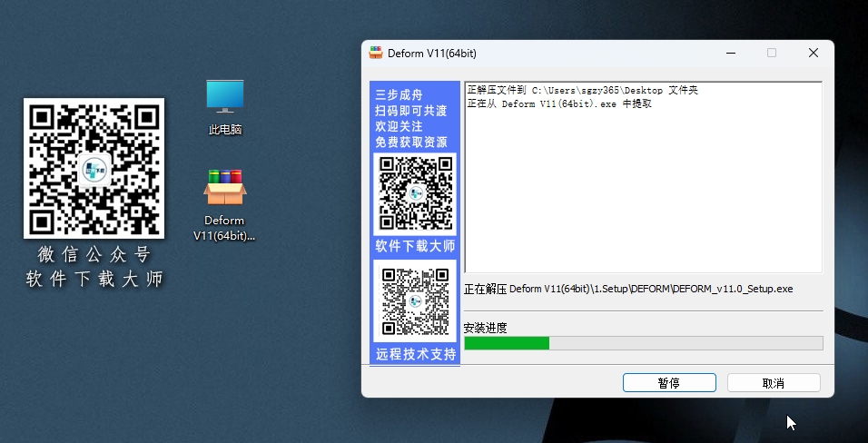Click the 正在解压 DEFORM_v11.0_Setup.exe status line
Viewport: 868px width, 443px height.
[628, 289]
